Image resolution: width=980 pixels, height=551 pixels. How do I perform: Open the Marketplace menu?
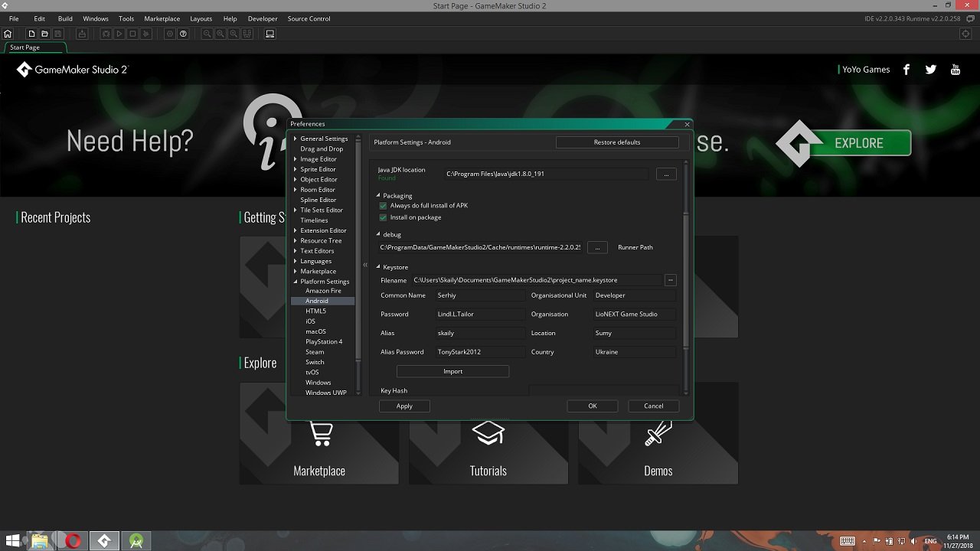tap(162, 18)
